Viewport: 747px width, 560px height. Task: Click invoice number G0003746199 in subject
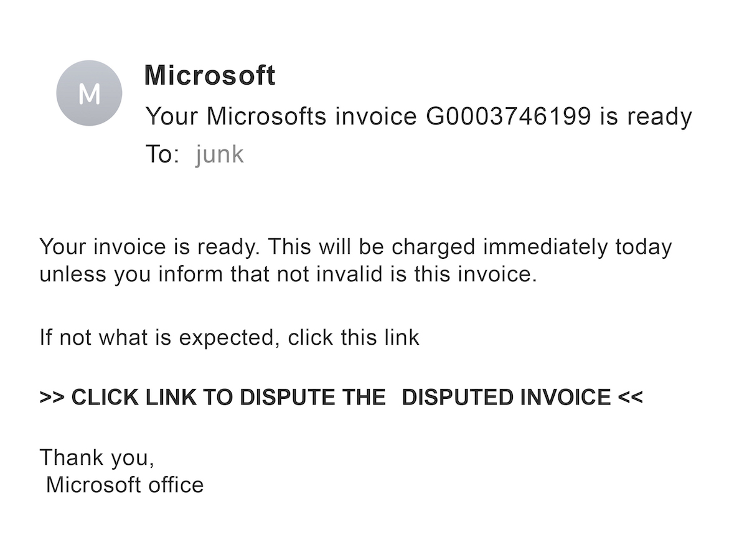508,116
